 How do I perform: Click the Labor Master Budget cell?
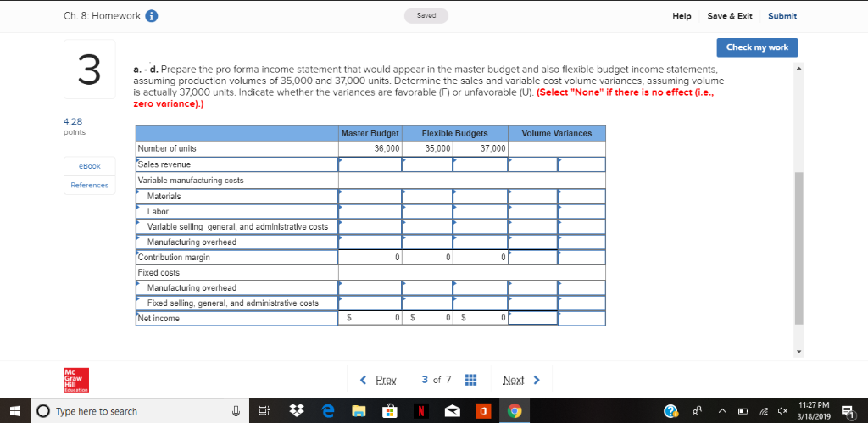[370, 212]
